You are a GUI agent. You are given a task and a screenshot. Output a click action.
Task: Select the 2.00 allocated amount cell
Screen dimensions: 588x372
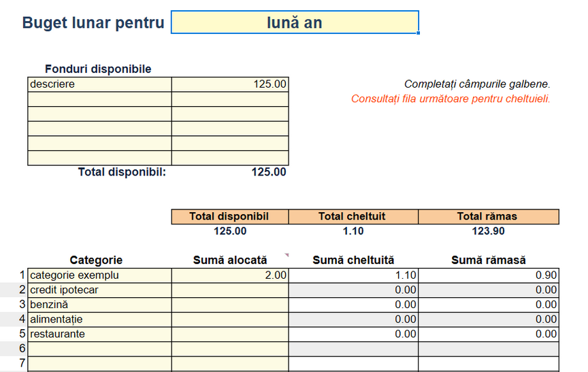(230, 275)
